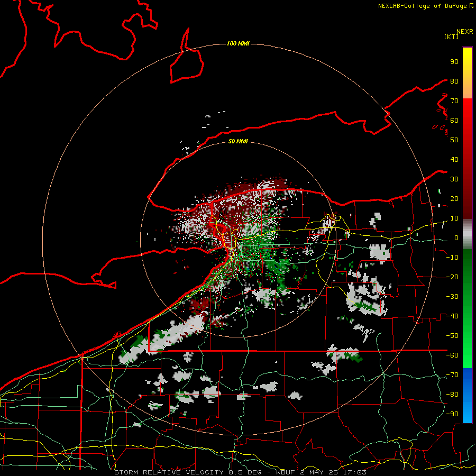The height and width of the screenshot is (476, 476).
Task: Click the 20 knot scale label
Action: (454, 198)
